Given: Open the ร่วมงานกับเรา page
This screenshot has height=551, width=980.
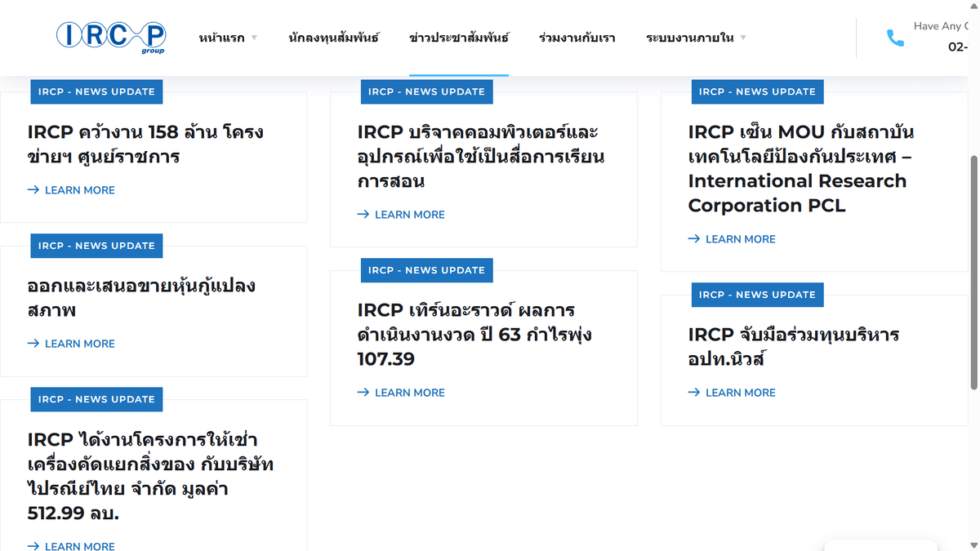Looking at the screenshot, I should coord(577,38).
